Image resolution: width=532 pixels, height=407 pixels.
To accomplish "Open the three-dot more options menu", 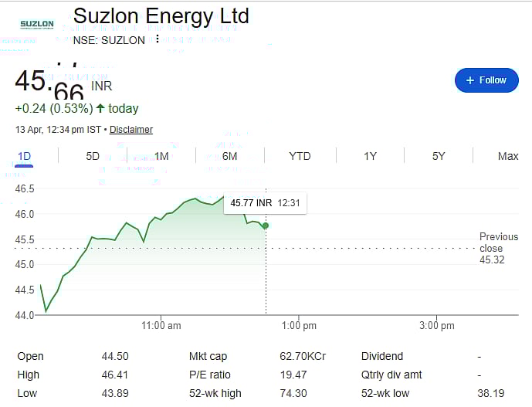I will pos(158,39).
